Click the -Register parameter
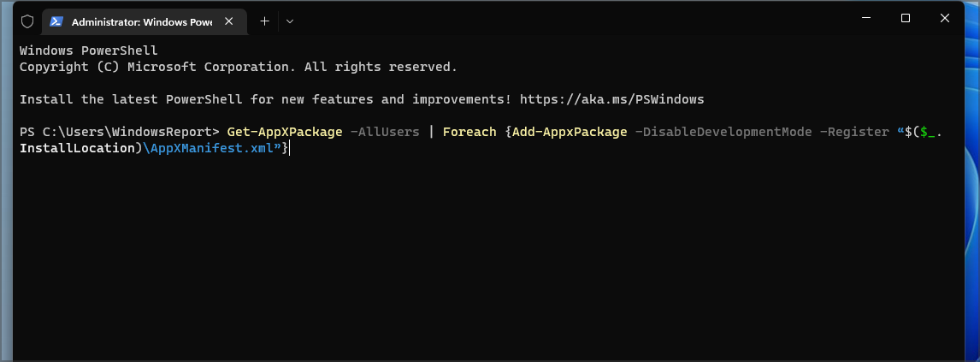The image size is (980, 362). [855, 132]
